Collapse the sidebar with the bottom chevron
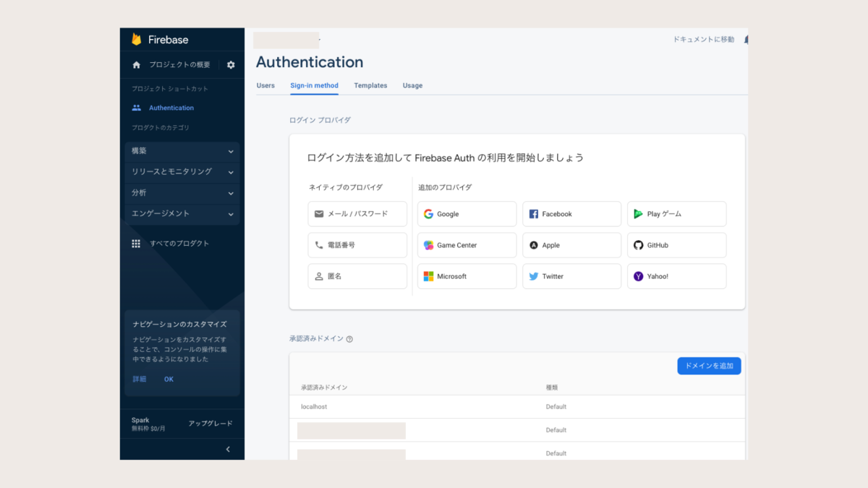Screen dimensions: 868x488 click(228, 449)
